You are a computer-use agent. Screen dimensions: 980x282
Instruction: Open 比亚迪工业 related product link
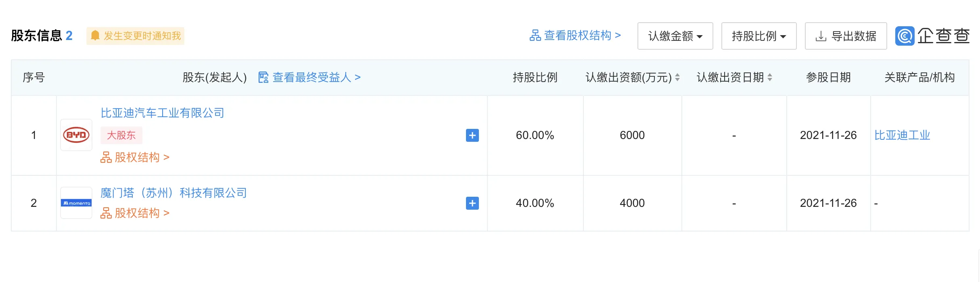pyautogui.click(x=902, y=135)
